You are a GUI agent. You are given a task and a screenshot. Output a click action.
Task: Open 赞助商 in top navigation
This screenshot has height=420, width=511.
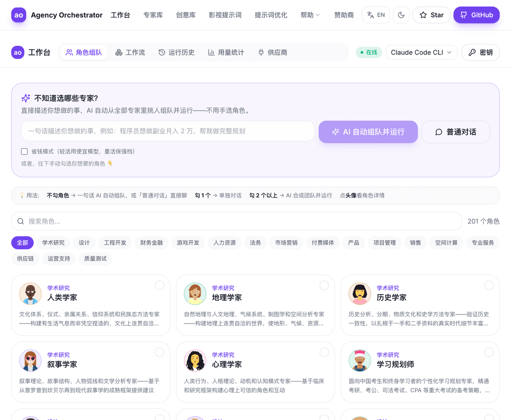[x=344, y=15]
